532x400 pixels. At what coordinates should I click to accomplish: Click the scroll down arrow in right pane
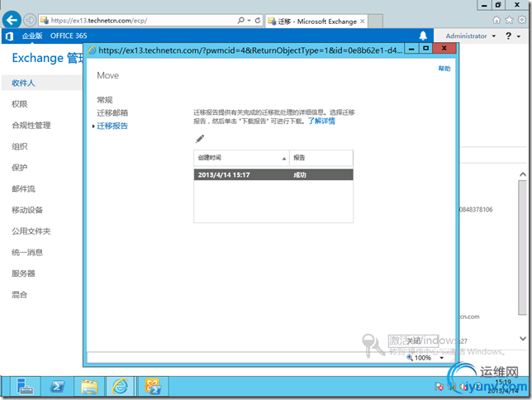coord(522,338)
